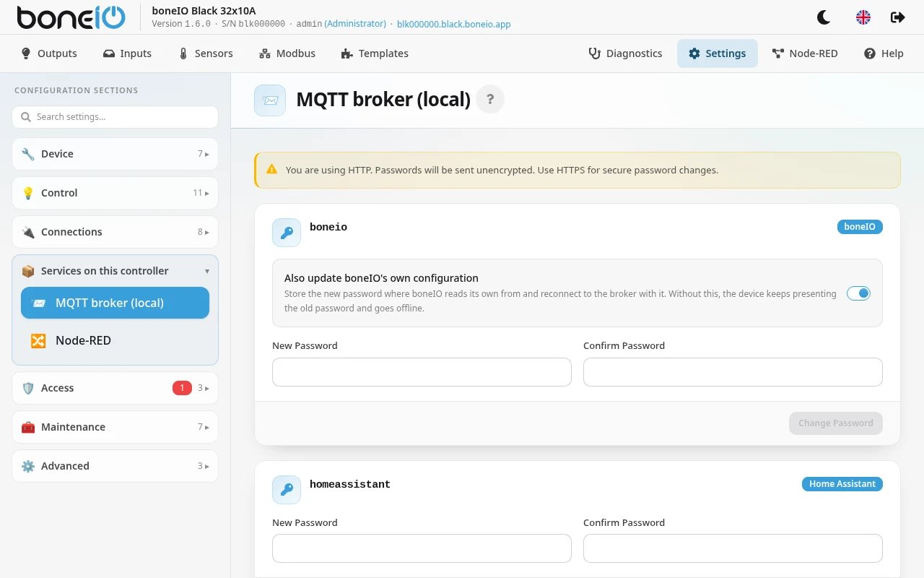This screenshot has width=924, height=578.
Task: Click the Access shield icon
Action: point(28,388)
